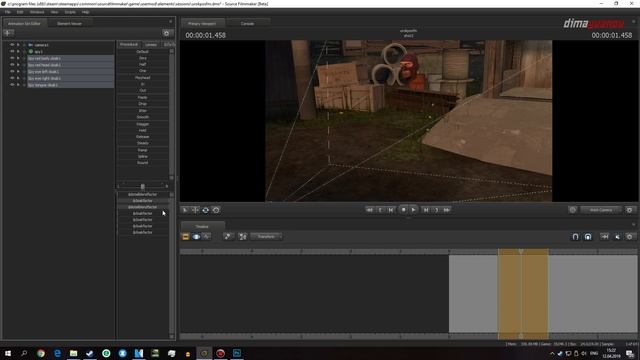Apply the Playhead procedural preset
This screenshot has height=360, width=640.
click(x=142, y=78)
